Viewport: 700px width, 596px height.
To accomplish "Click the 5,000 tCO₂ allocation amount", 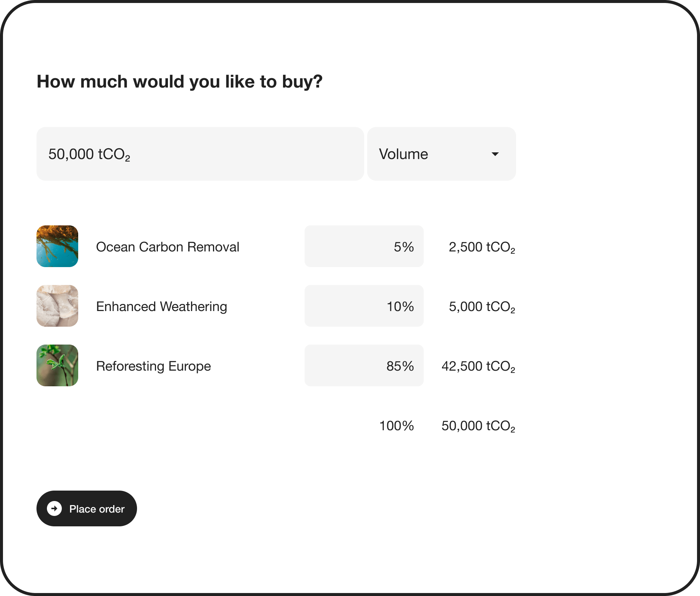I will (482, 307).
